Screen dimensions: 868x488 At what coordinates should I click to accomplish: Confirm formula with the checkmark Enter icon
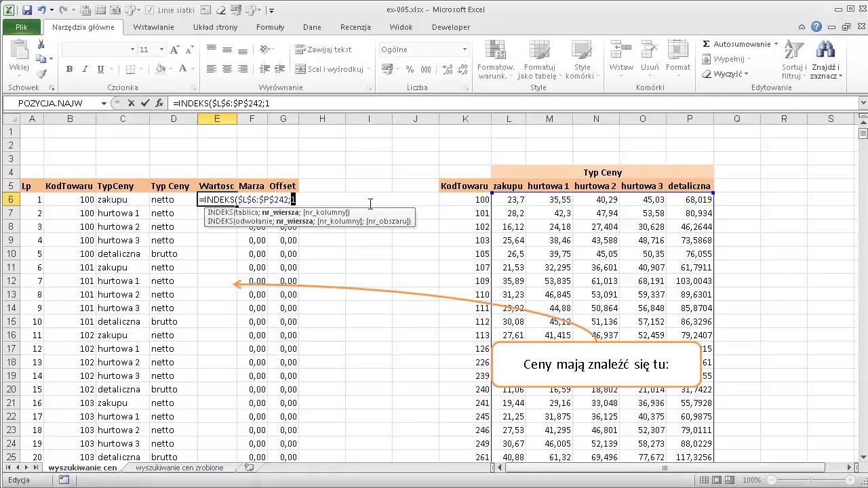[x=145, y=103]
